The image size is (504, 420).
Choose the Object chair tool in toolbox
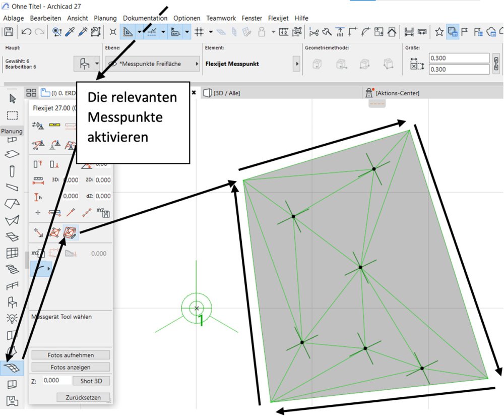12,302
